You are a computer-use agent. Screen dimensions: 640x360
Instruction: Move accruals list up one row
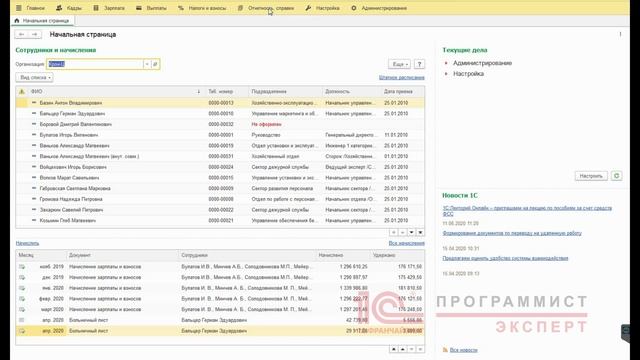point(402,349)
